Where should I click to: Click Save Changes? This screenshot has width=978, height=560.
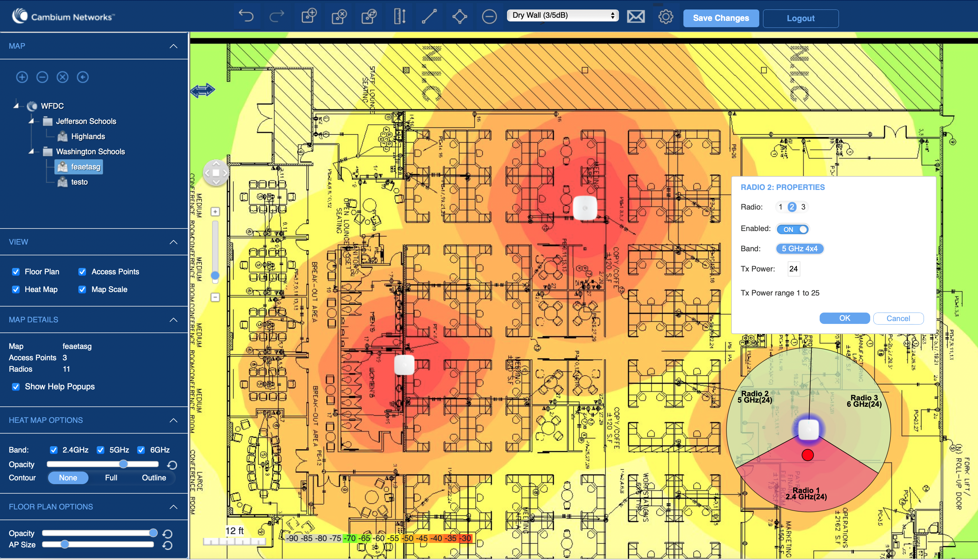pos(721,18)
